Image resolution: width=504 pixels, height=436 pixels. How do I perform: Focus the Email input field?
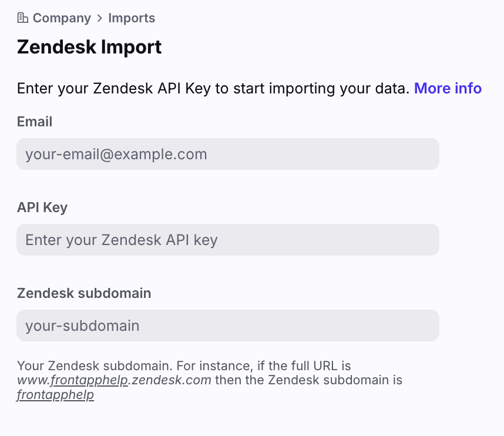click(228, 154)
